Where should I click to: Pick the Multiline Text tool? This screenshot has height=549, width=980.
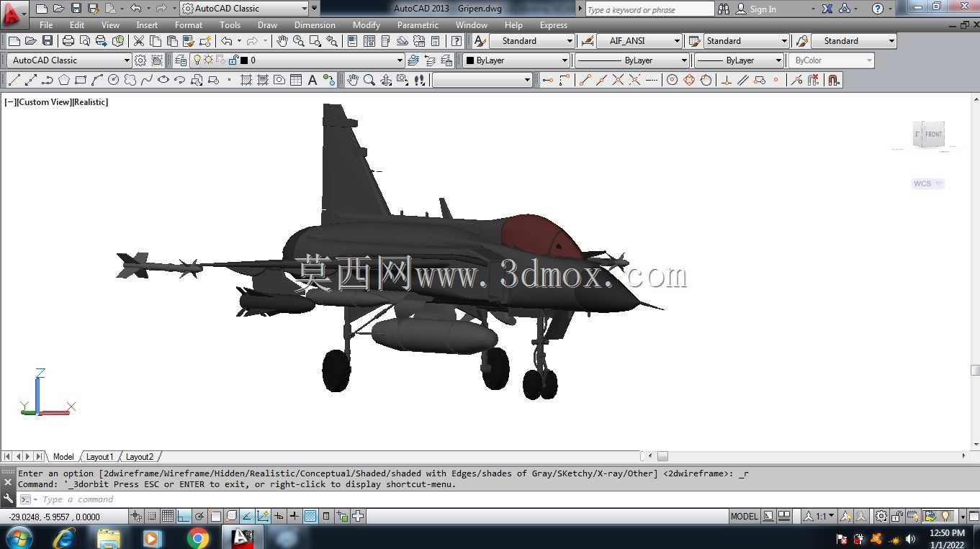313,80
